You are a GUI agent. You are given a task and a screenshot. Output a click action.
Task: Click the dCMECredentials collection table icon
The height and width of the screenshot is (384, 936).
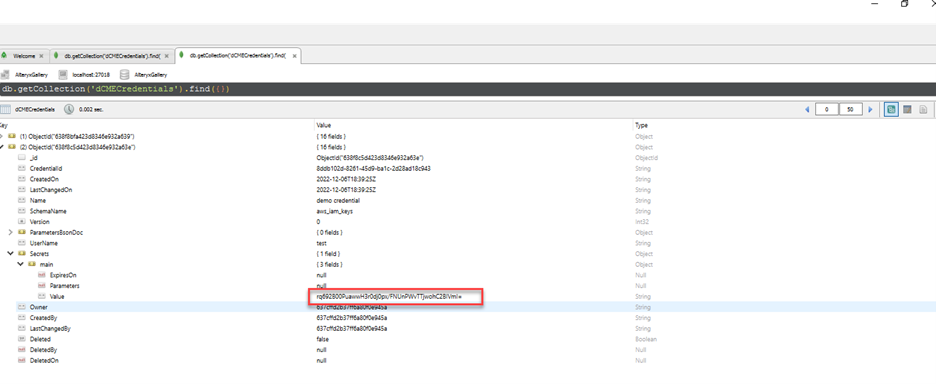5,109
